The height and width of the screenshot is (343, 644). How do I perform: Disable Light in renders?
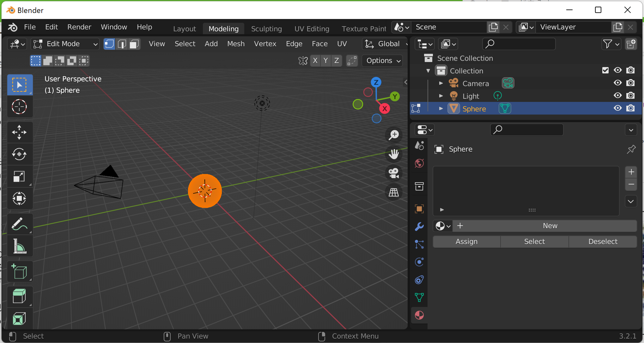click(x=630, y=96)
